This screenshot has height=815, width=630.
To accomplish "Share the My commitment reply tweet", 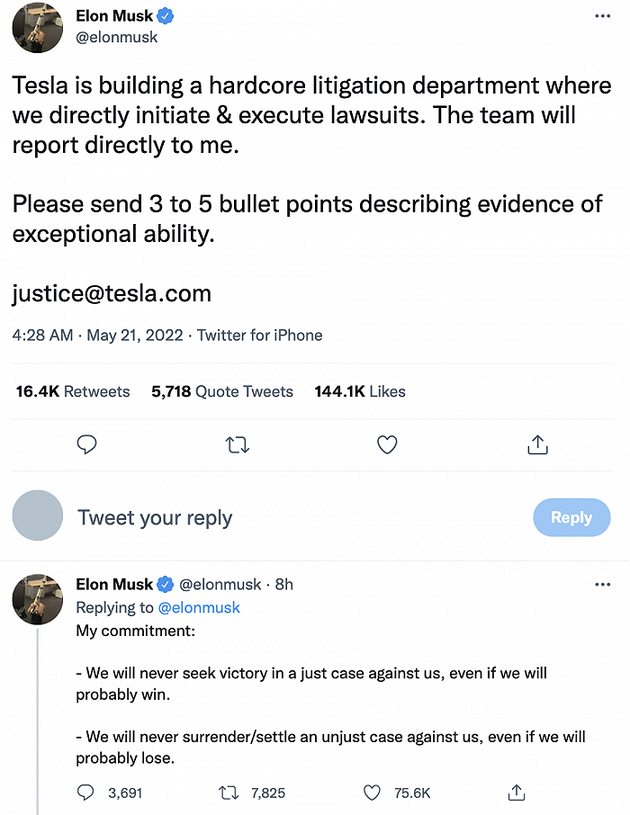I will [x=517, y=792].
